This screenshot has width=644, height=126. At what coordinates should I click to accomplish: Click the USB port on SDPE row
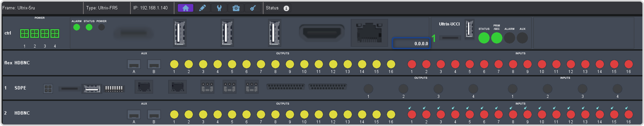(92, 89)
